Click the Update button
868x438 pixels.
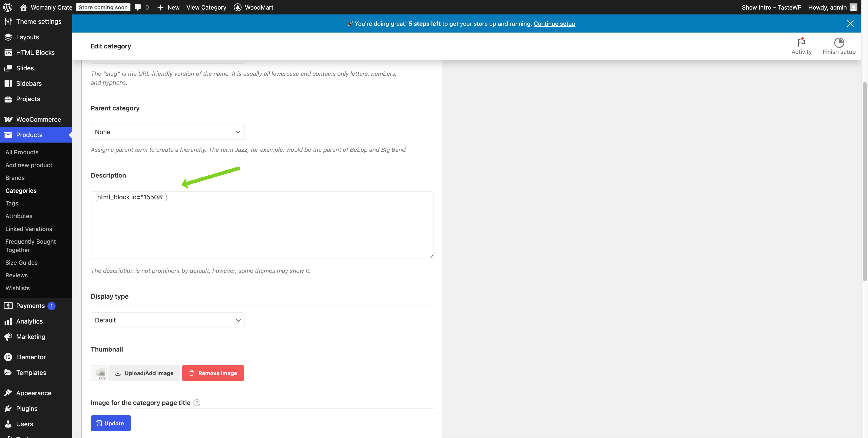[x=111, y=423]
